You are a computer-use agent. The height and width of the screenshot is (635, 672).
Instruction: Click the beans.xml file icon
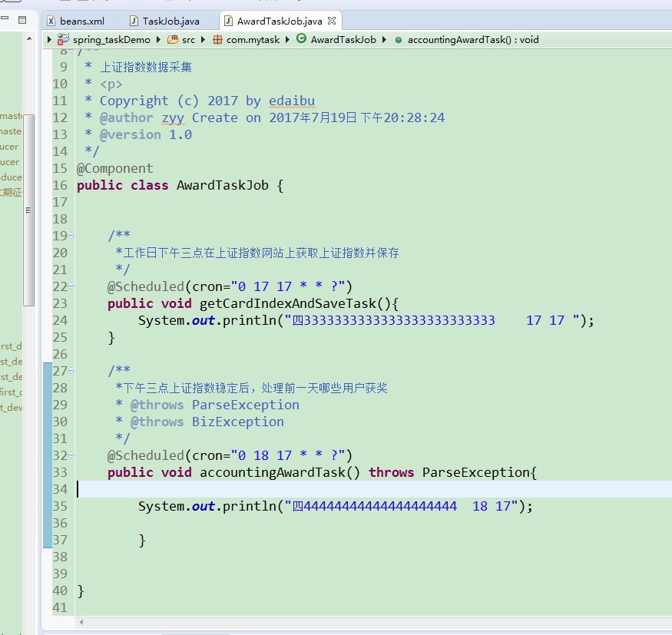click(x=51, y=21)
